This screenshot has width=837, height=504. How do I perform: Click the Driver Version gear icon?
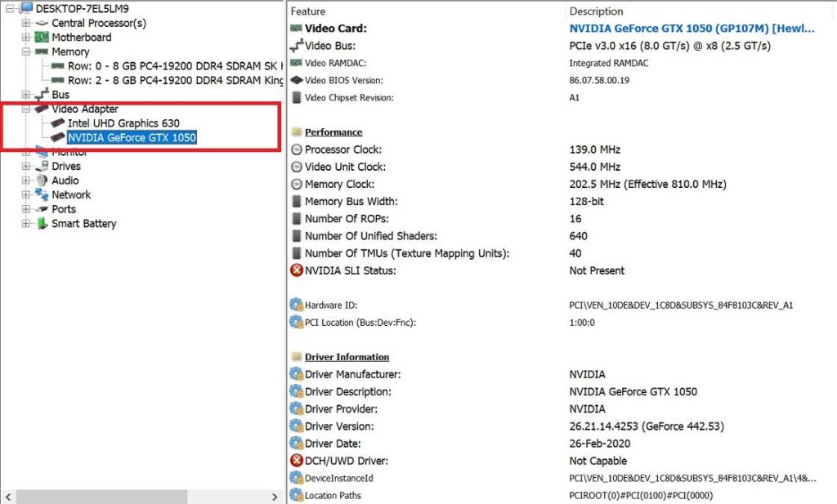[296, 426]
